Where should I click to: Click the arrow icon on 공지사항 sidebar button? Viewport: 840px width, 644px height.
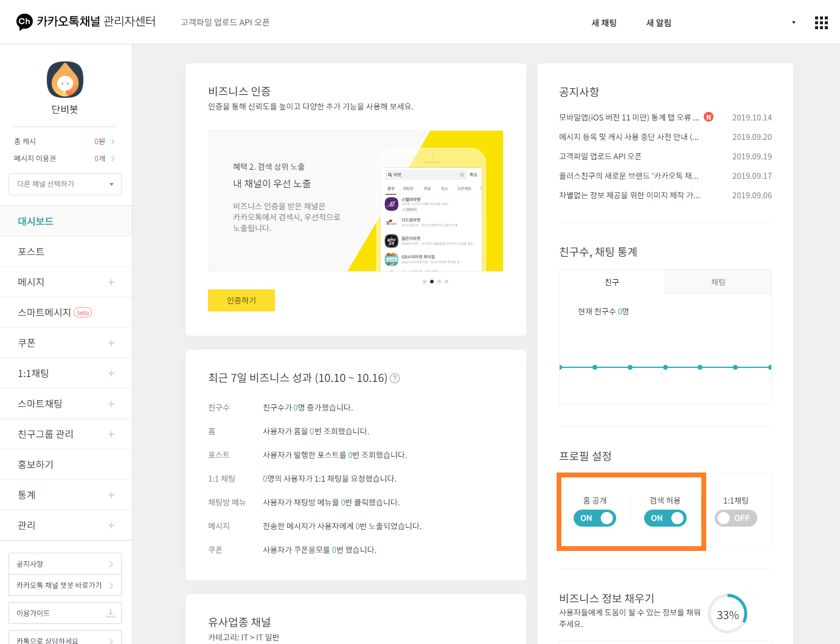click(111, 564)
